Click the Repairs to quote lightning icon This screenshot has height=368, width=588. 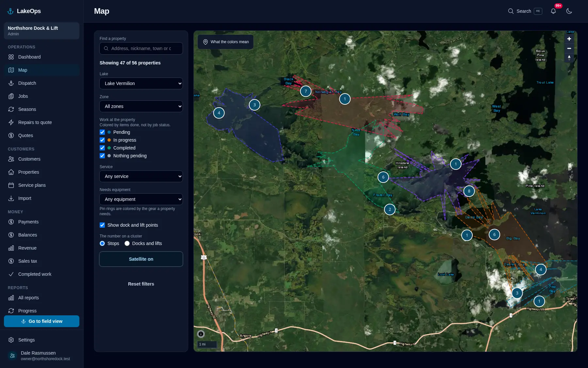click(11, 122)
